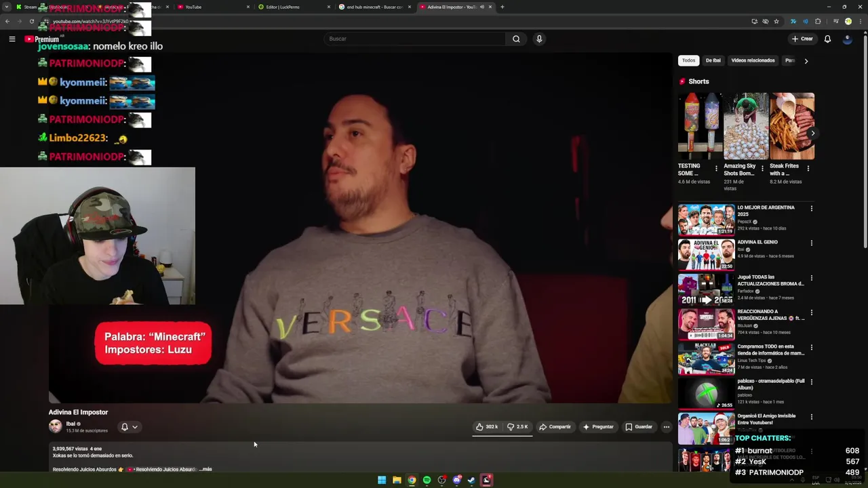Open options menu for Steak Frites short
Image resolution: width=868 pixels, height=488 pixels.
click(x=808, y=169)
